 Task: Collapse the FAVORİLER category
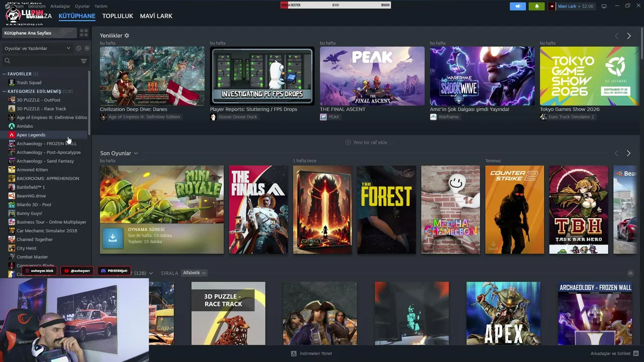click(5, 74)
